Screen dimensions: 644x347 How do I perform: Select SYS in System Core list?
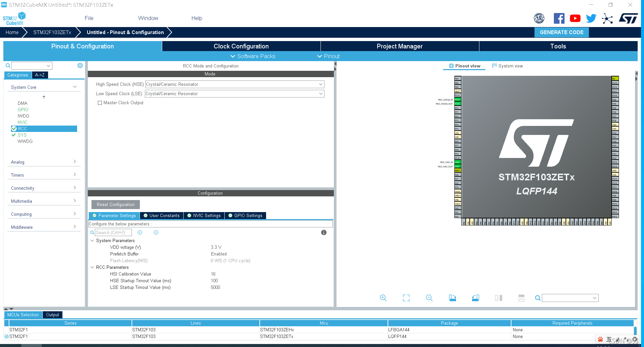pos(22,135)
